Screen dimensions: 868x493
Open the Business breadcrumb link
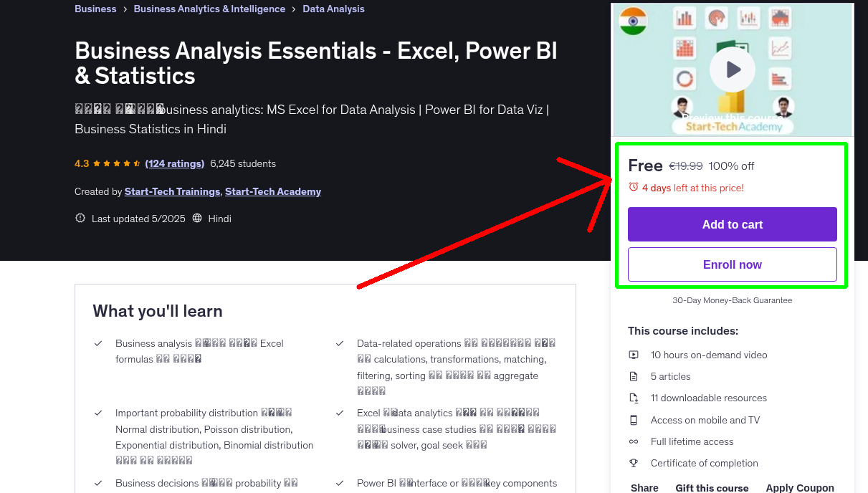[x=95, y=9]
